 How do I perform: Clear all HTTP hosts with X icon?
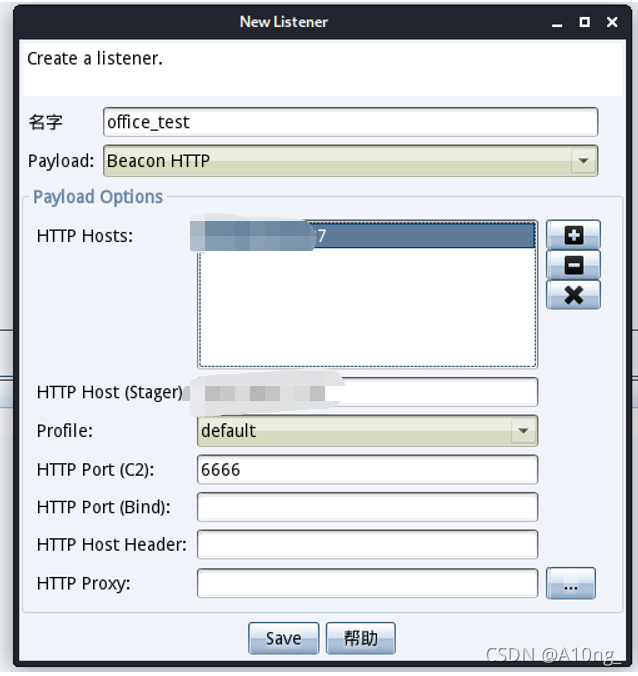[573, 295]
